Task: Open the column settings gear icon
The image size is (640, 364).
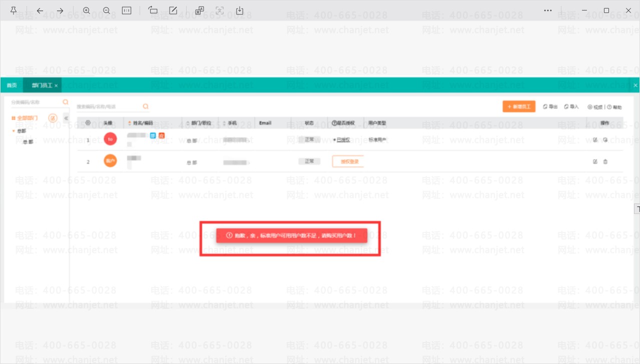Action: [x=88, y=122]
